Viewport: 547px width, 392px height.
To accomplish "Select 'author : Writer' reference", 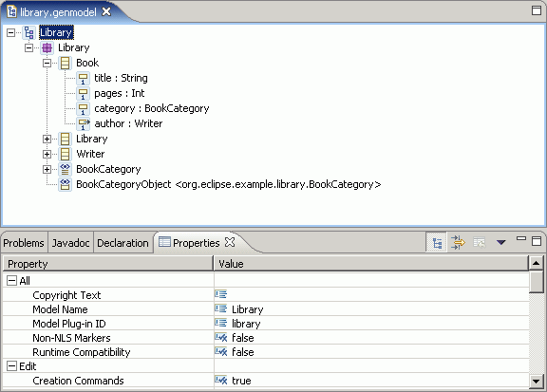I will 128,123.
